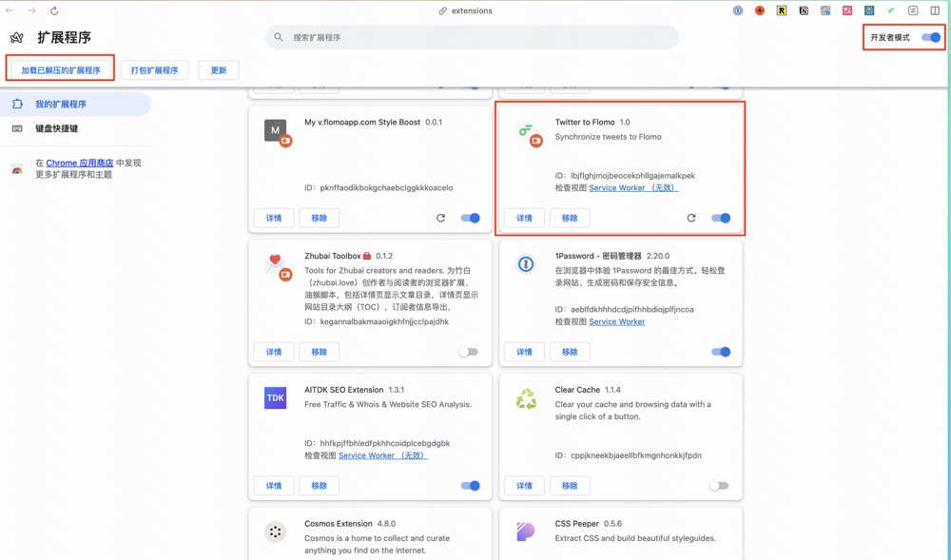Image resolution: width=951 pixels, height=560 pixels.
Task: Disable the Twitter to Flomo extension
Action: (x=721, y=218)
